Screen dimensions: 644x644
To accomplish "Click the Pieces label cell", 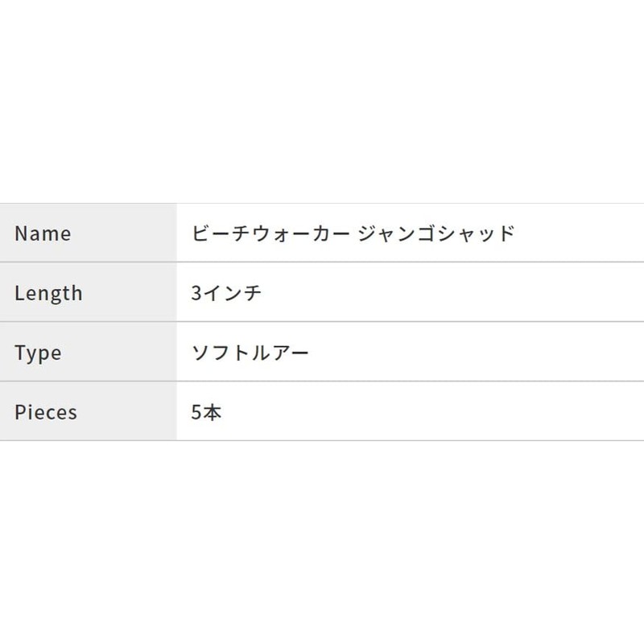I will (89, 411).
